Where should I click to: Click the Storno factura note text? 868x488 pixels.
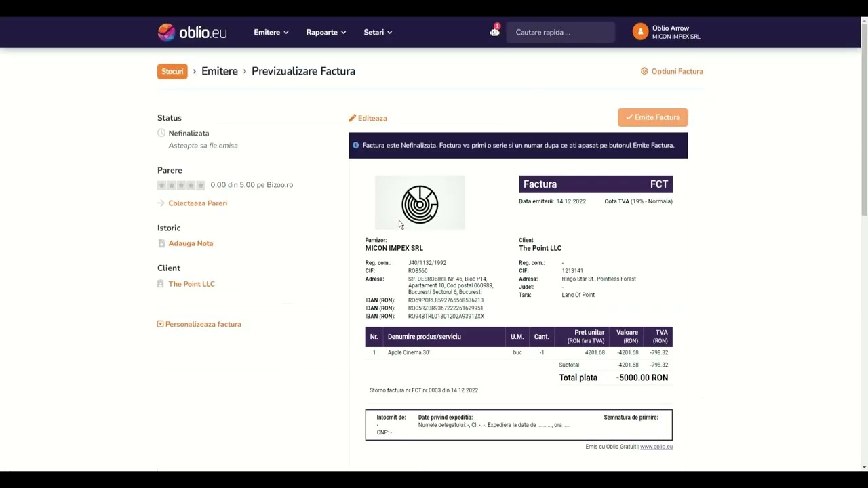click(x=424, y=390)
